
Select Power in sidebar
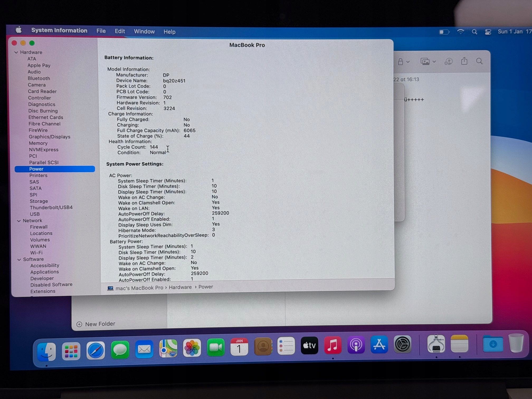(55, 169)
